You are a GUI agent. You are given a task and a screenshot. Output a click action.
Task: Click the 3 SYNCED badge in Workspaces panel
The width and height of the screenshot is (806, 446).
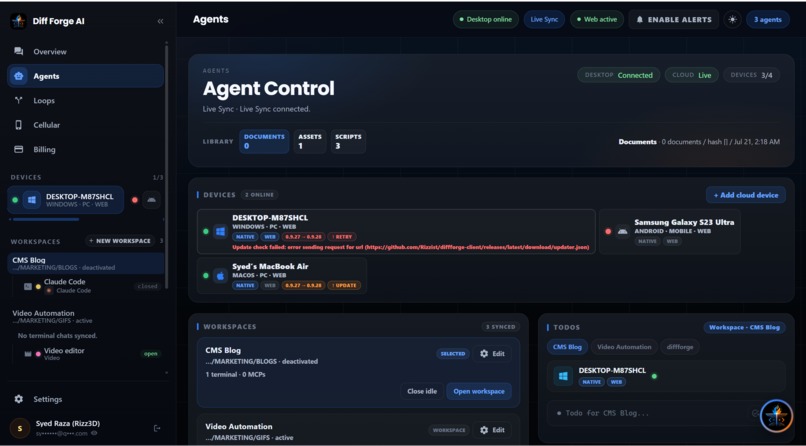(x=501, y=327)
